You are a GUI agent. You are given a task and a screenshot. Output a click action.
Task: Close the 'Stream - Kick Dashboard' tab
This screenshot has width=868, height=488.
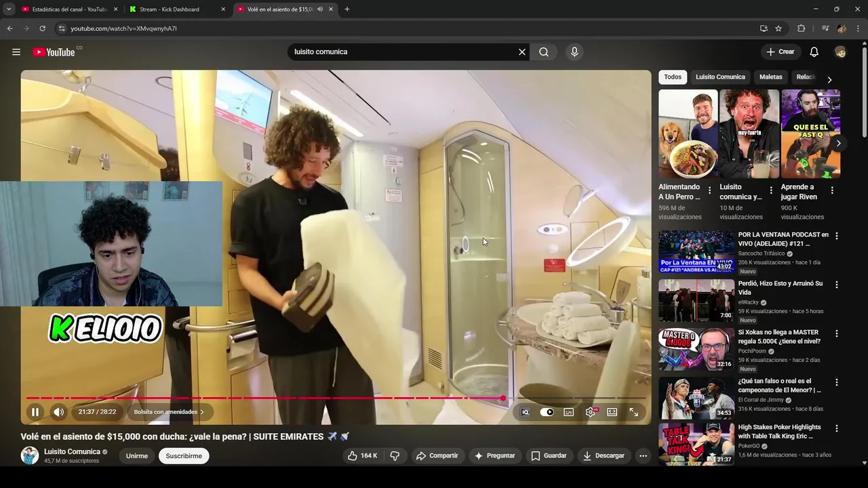(x=223, y=9)
